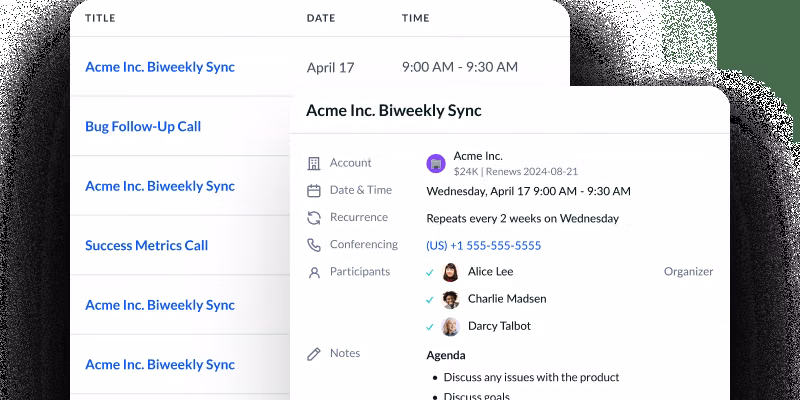Open the Bug Follow-Up Call meeting
This screenshot has height=400, width=800.
tap(143, 127)
